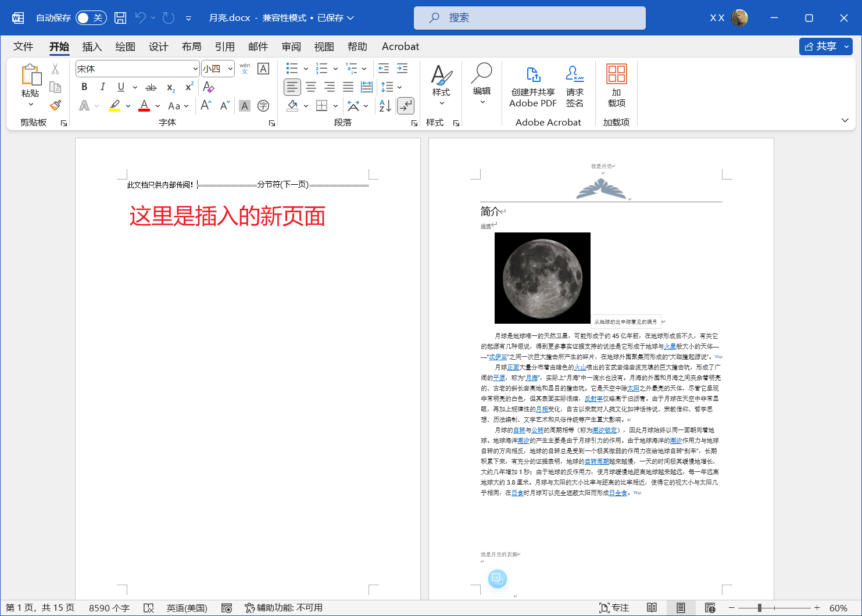
Task: Open the font name dropdown
Action: [195, 69]
